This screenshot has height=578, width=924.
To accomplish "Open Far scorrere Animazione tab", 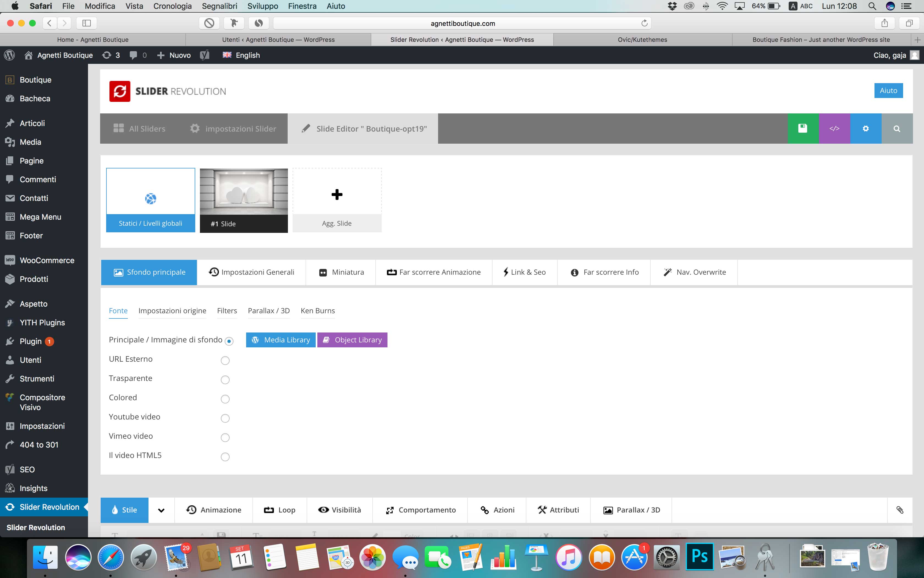I will tap(434, 272).
